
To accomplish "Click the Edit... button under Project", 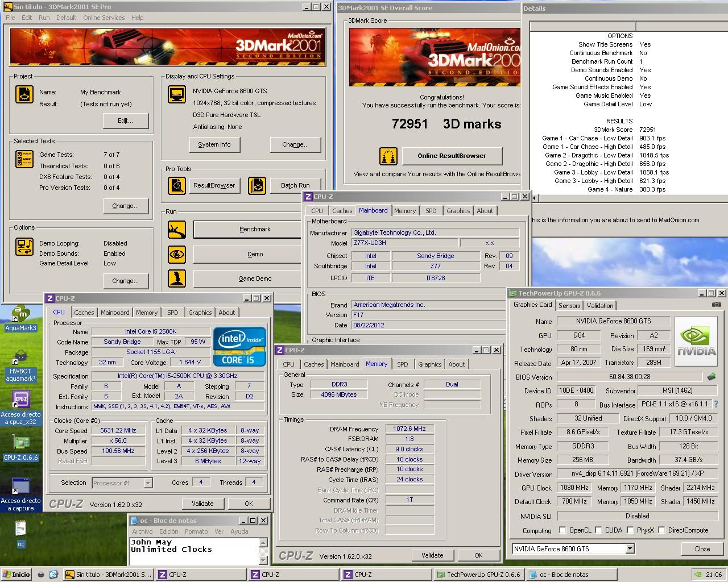I will pyautogui.click(x=126, y=120).
